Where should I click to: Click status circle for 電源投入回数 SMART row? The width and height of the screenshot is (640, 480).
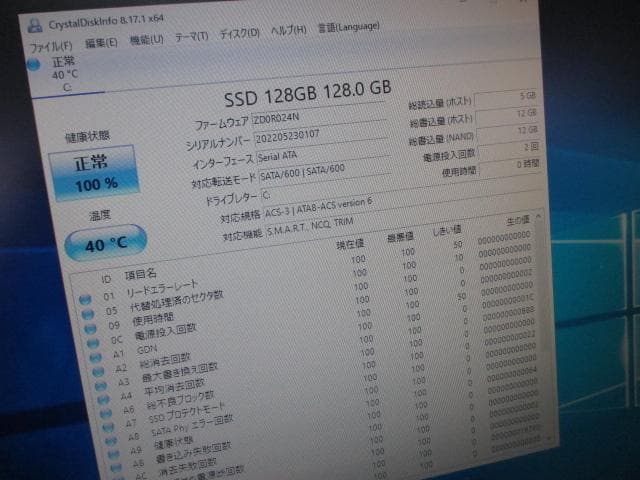click(x=93, y=343)
